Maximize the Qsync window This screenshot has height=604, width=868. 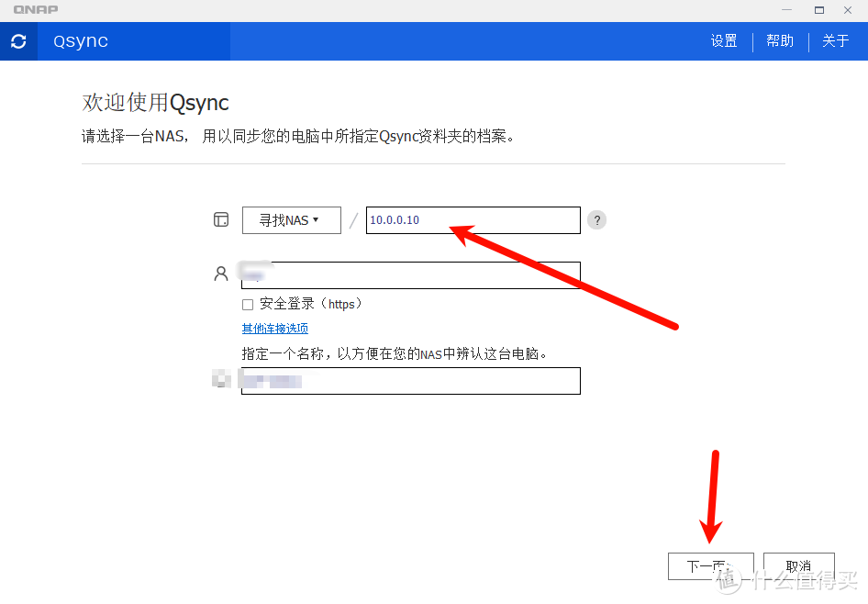pyautogui.click(x=818, y=9)
